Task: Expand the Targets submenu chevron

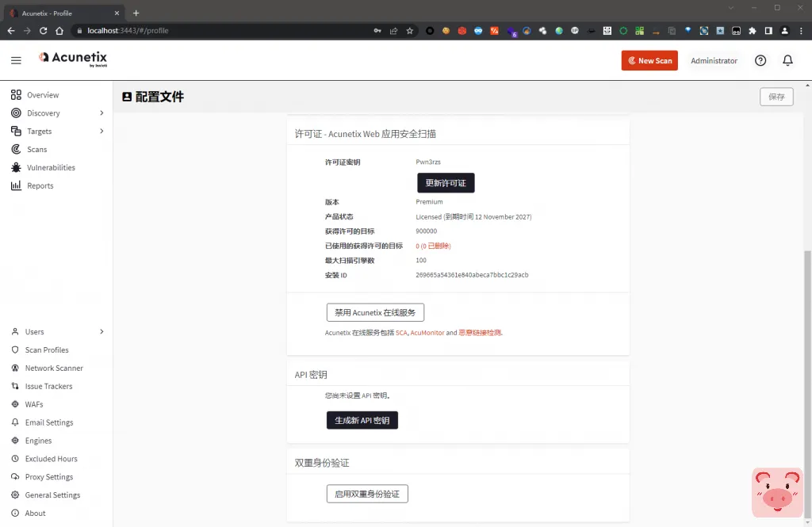Action: click(x=101, y=131)
